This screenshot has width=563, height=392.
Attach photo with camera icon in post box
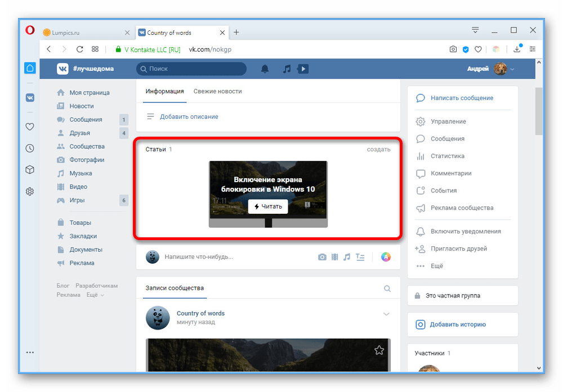(322, 257)
